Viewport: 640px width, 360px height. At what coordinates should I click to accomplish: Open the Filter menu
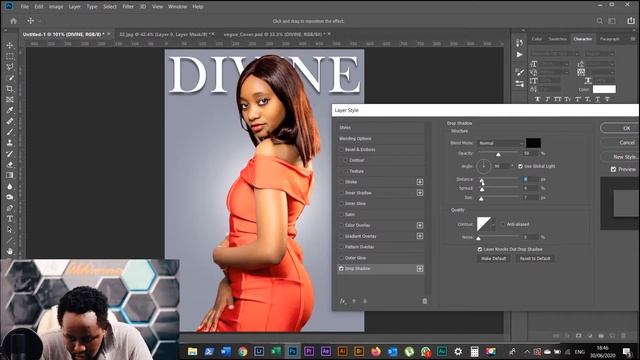[128, 7]
